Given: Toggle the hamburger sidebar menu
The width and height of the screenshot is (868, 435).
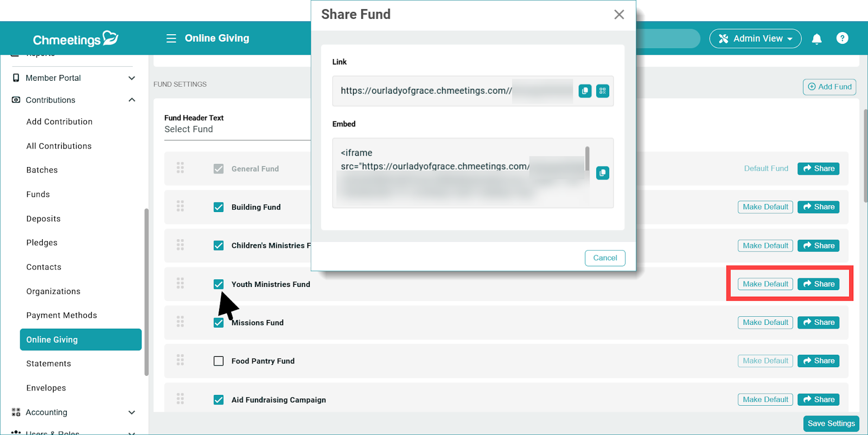Looking at the screenshot, I should [x=171, y=39].
